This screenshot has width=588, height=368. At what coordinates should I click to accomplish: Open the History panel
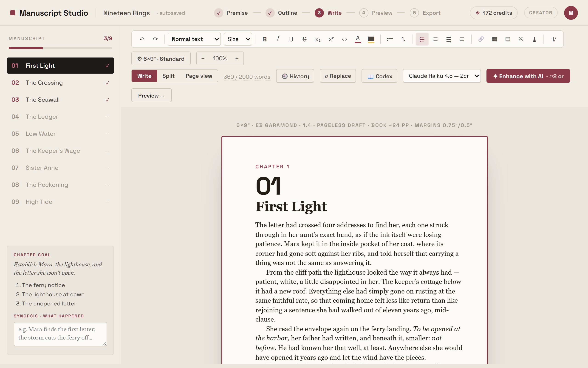tap(295, 76)
